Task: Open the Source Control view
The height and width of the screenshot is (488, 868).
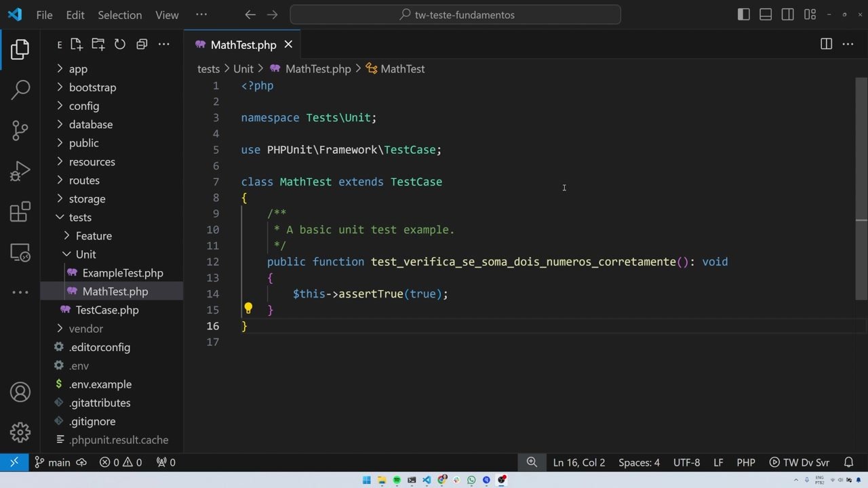Action: point(20,129)
